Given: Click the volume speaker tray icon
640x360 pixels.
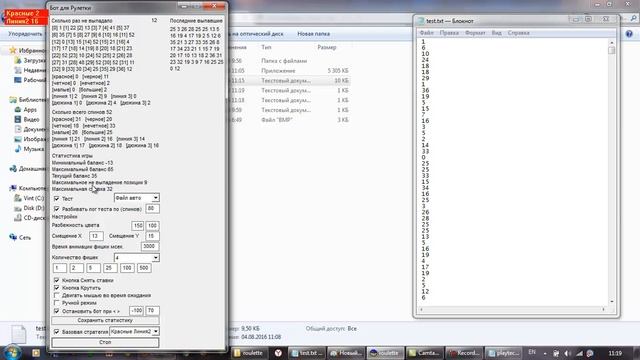Looking at the screenshot, I should click(567, 353).
